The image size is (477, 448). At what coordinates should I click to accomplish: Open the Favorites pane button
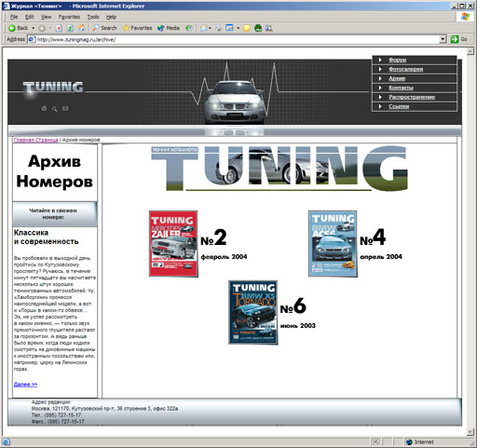137,28
